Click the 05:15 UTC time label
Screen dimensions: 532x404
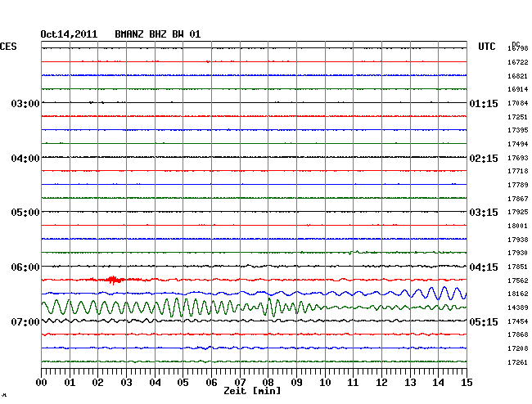click(484, 321)
